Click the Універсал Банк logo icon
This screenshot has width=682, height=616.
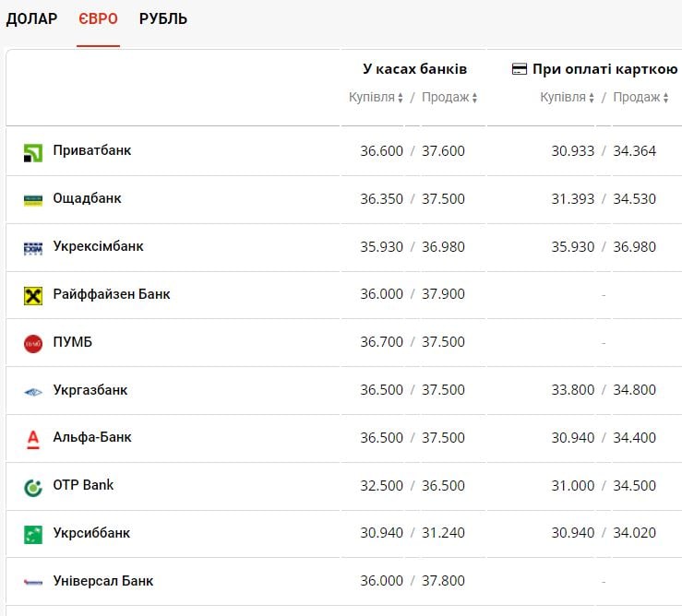coord(33,583)
